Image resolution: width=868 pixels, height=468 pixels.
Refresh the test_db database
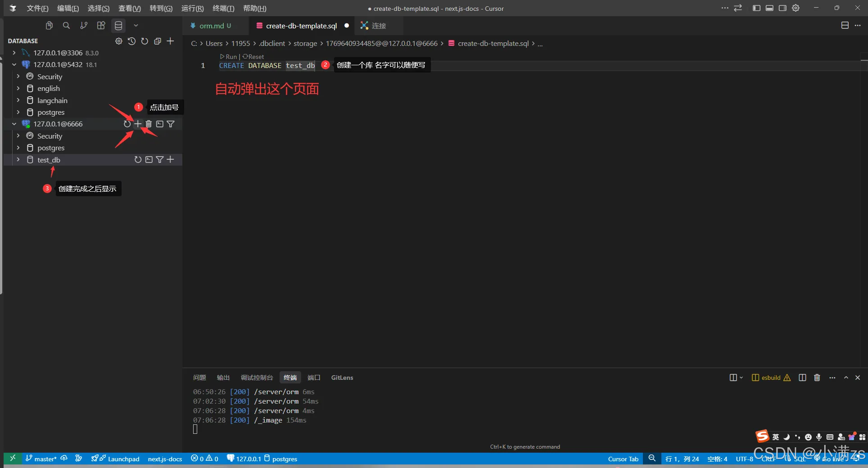[138, 160]
